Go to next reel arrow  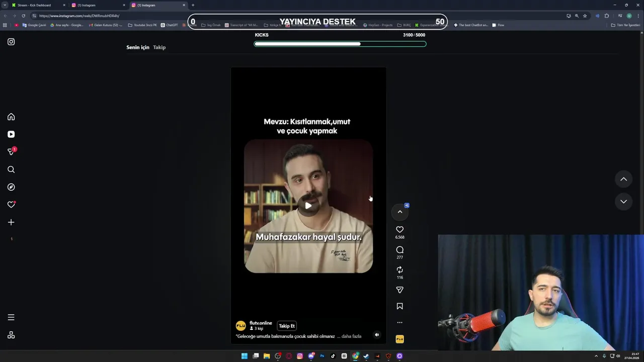click(623, 202)
